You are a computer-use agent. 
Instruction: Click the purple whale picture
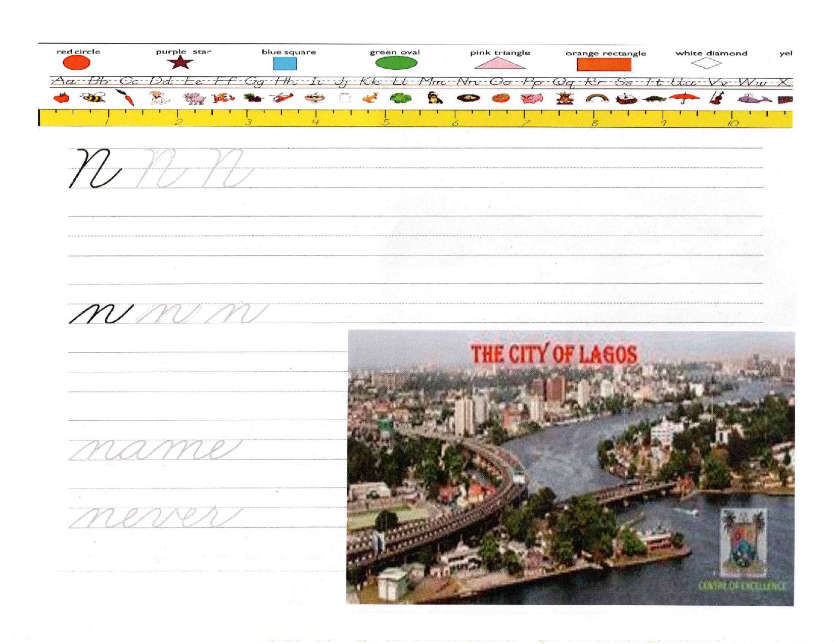755,99
